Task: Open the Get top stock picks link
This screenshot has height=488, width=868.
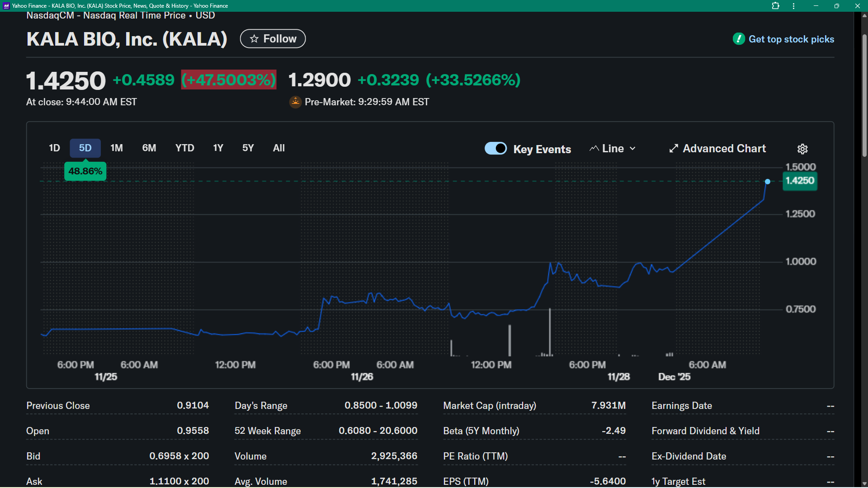Action: (791, 39)
